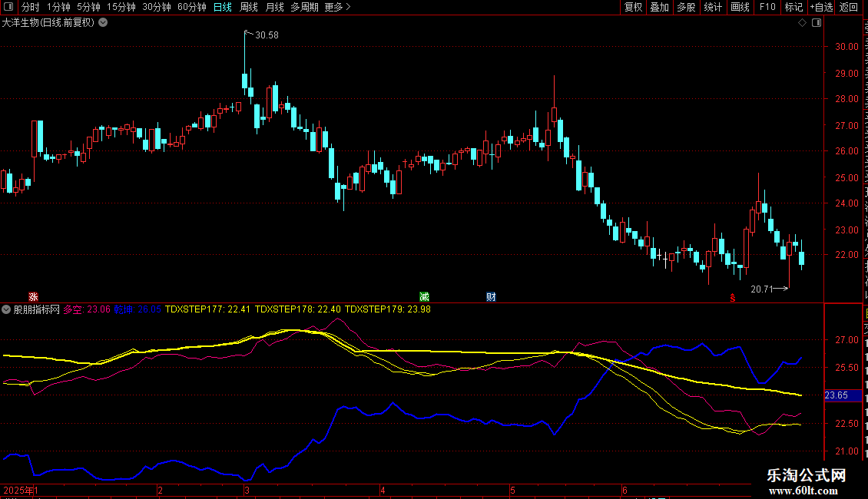
Task: Toggle the side panel icon in chart corner
Action: coord(817,23)
